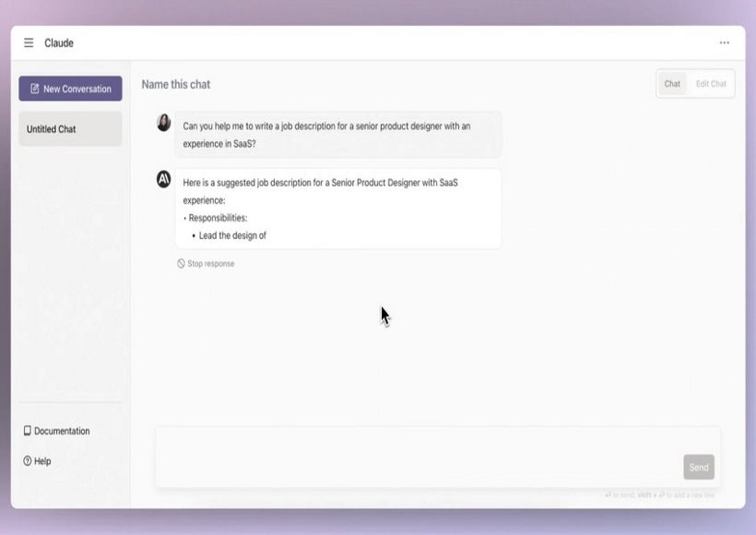Open the Documentation link
This screenshot has height=535, width=756.
coord(62,431)
